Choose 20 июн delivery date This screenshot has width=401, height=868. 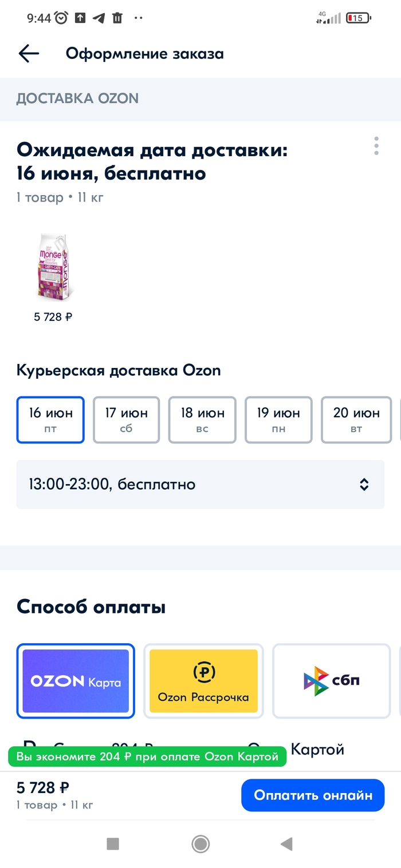coord(356,419)
